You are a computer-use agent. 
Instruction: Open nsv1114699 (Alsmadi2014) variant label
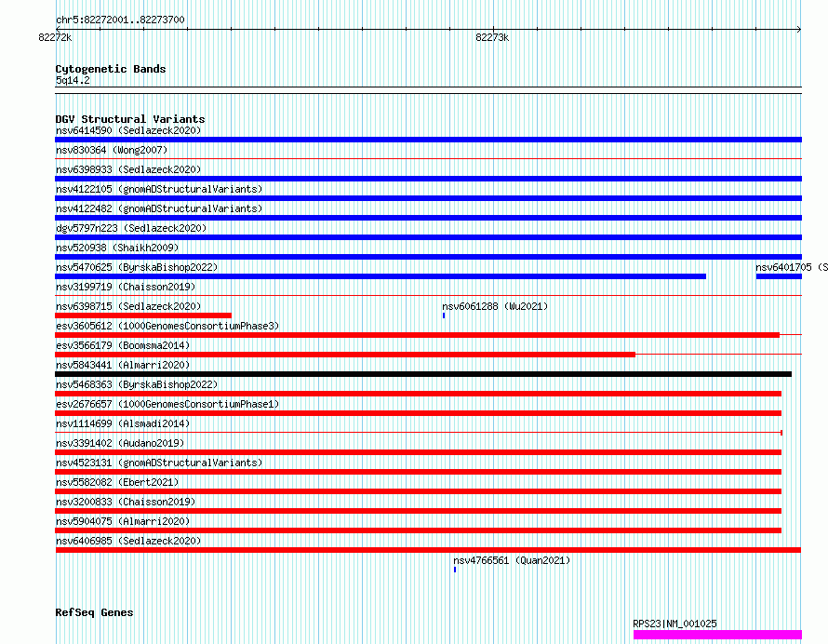123,423
